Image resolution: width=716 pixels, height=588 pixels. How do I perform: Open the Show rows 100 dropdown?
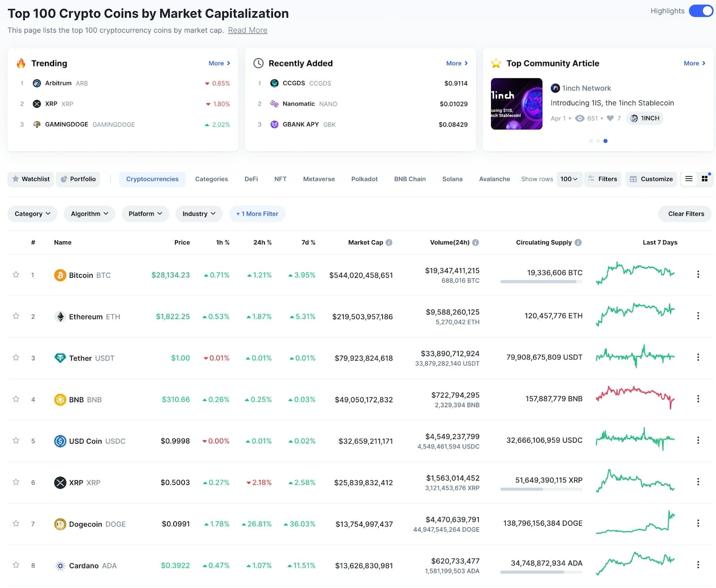point(569,179)
